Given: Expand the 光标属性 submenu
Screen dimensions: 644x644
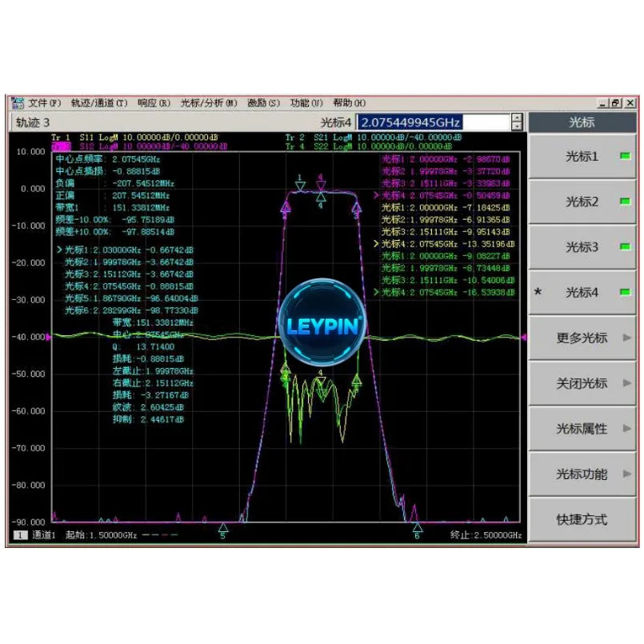Looking at the screenshot, I should [x=582, y=429].
